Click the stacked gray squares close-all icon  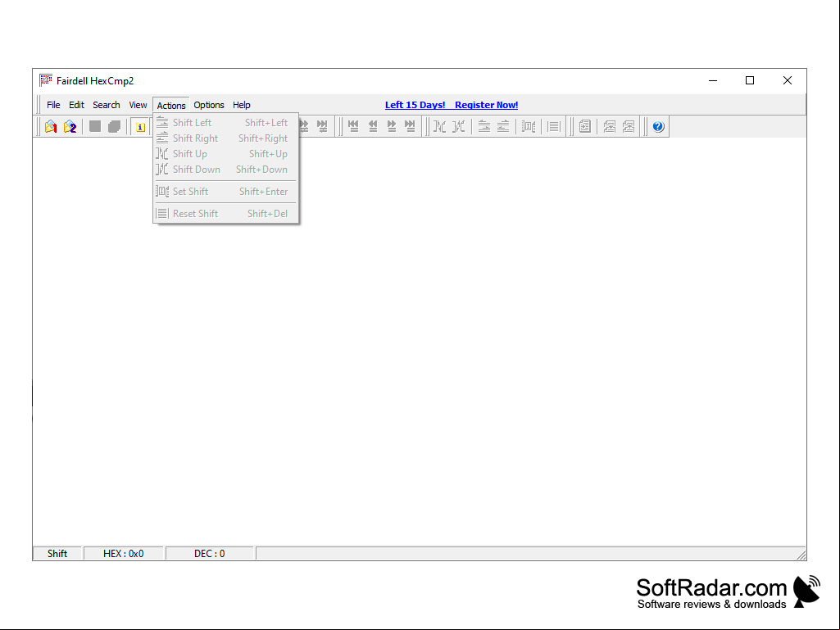pos(114,126)
